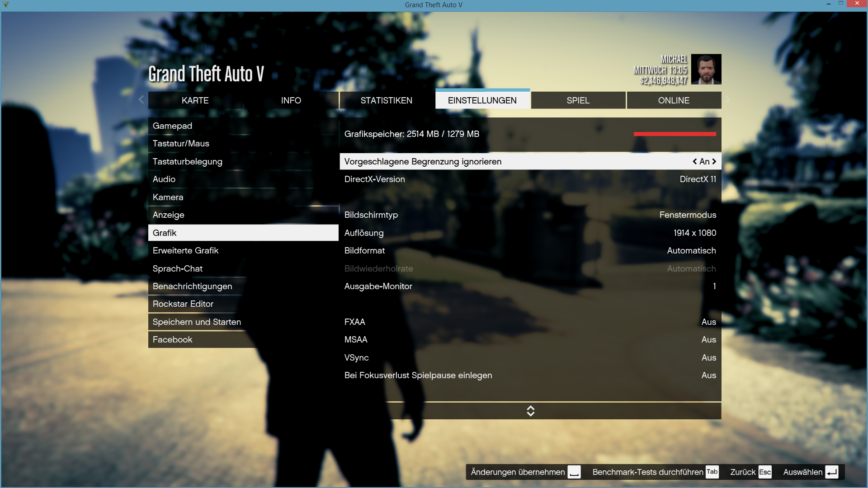The height and width of the screenshot is (488, 868).
Task: Click the left chevron next to An
Action: 695,161
